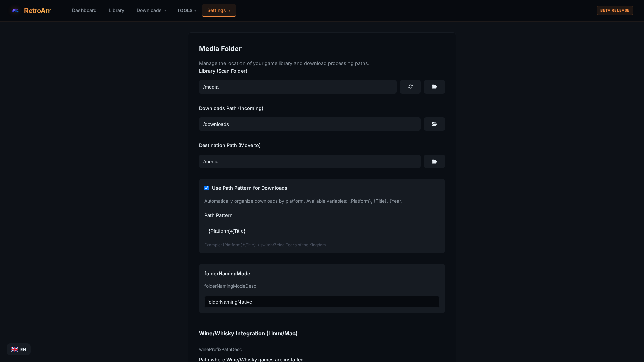Focus the Downloads Path input field
Image resolution: width=644 pixels, height=362 pixels.
[x=309, y=124]
